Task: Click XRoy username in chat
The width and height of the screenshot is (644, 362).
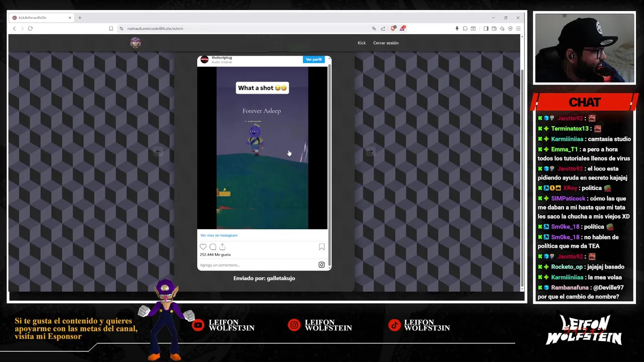Action: pyautogui.click(x=570, y=188)
